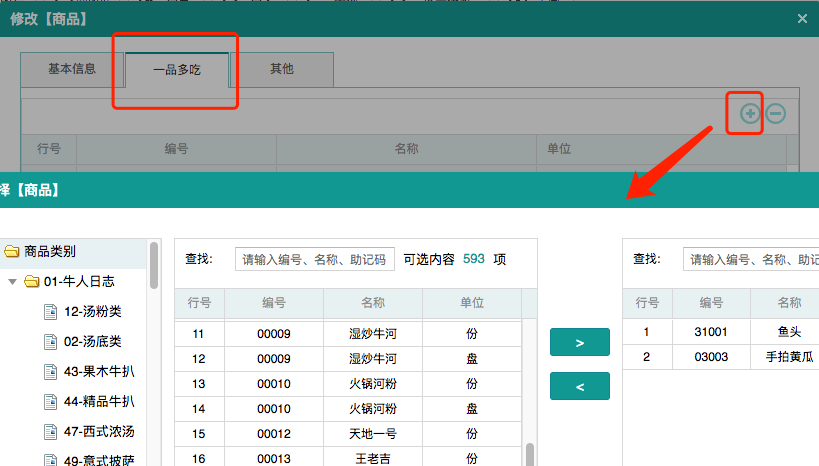Switch to the 基本信息 tab
This screenshot has height=466, width=819.
[x=72, y=69]
